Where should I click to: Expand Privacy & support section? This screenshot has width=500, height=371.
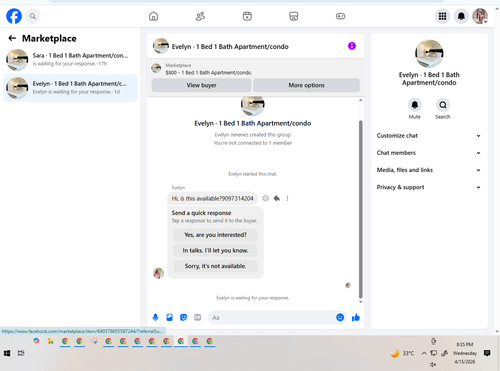pos(429,187)
